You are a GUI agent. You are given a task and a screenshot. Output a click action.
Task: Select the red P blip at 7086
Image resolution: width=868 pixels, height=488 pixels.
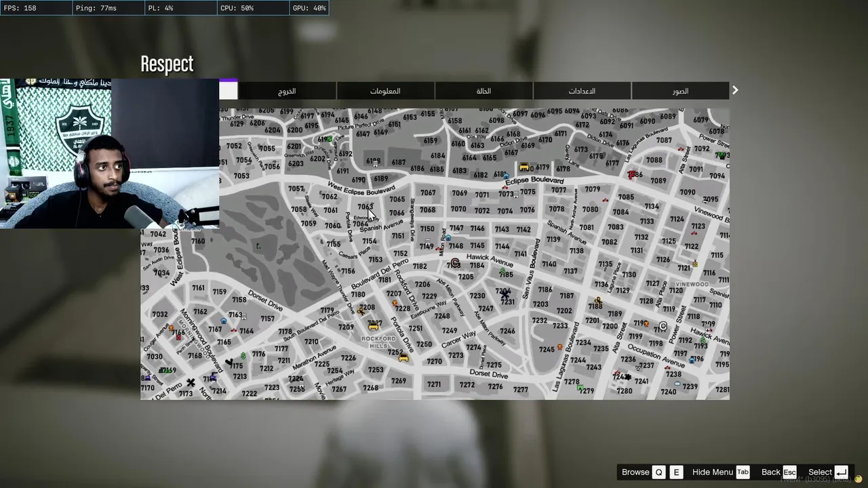(631, 175)
